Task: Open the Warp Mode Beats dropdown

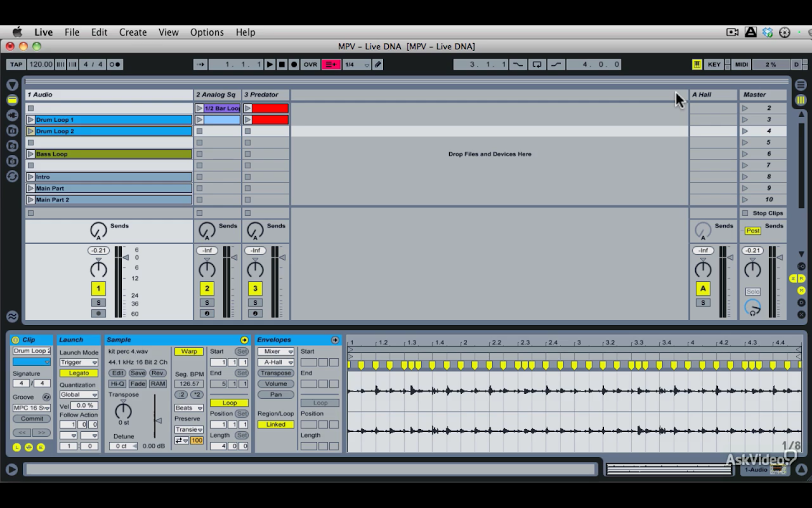Action: coord(189,408)
